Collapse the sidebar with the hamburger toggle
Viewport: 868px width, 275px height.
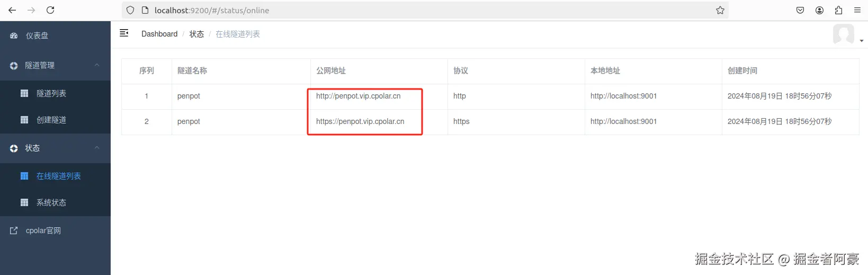pyautogui.click(x=124, y=33)
